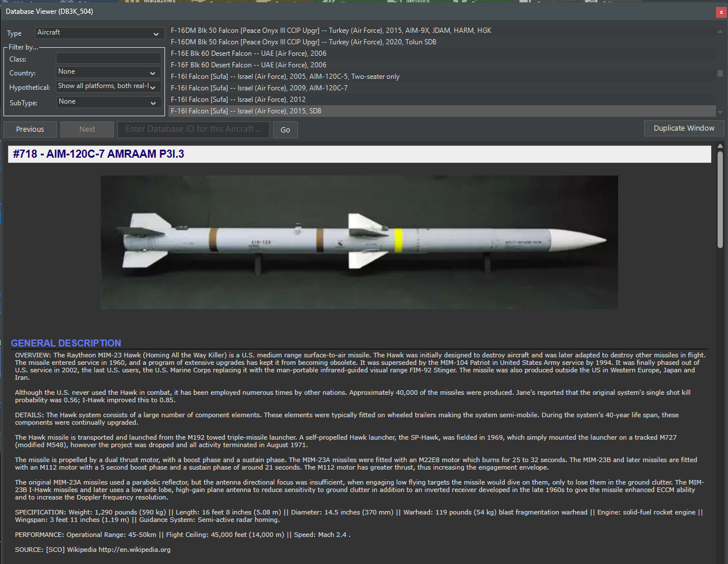Select F-16I Sufa 2015 SDB entry
The image size is (728, 564).
click(x=442, y=111)
